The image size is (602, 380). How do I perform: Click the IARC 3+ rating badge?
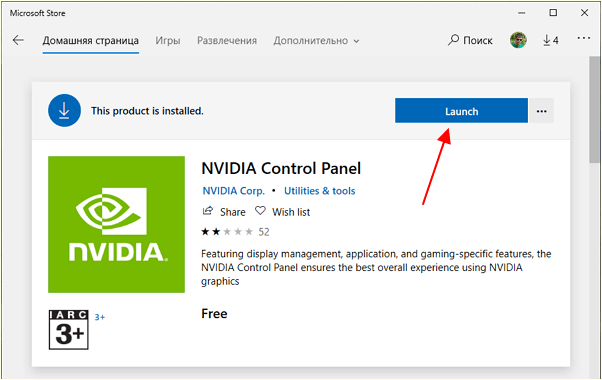69,330
